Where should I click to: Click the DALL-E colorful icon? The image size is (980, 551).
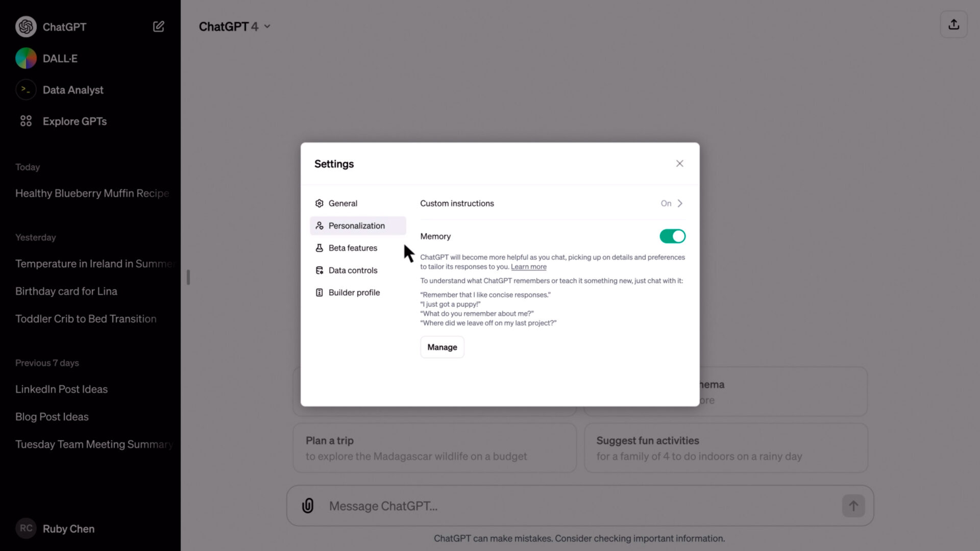(26, 58)
